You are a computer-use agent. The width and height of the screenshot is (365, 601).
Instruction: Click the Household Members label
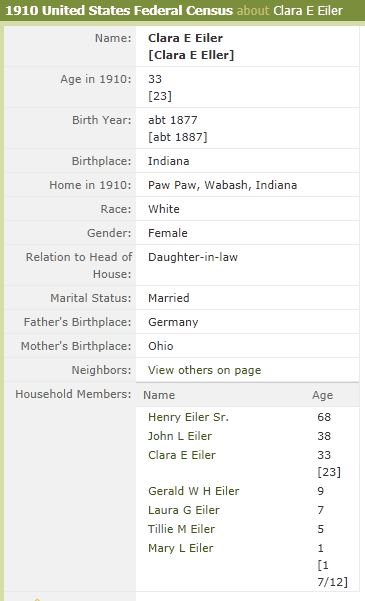point(73,394)
